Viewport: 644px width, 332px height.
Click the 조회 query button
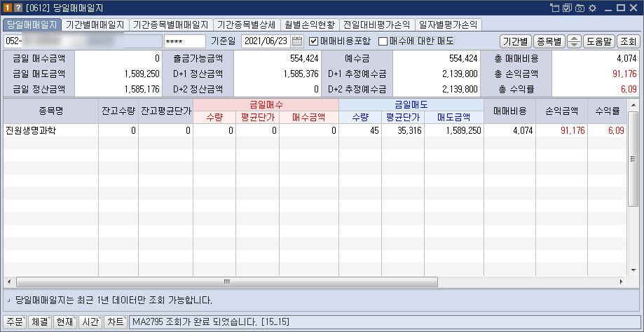click(x=629, y=41)
